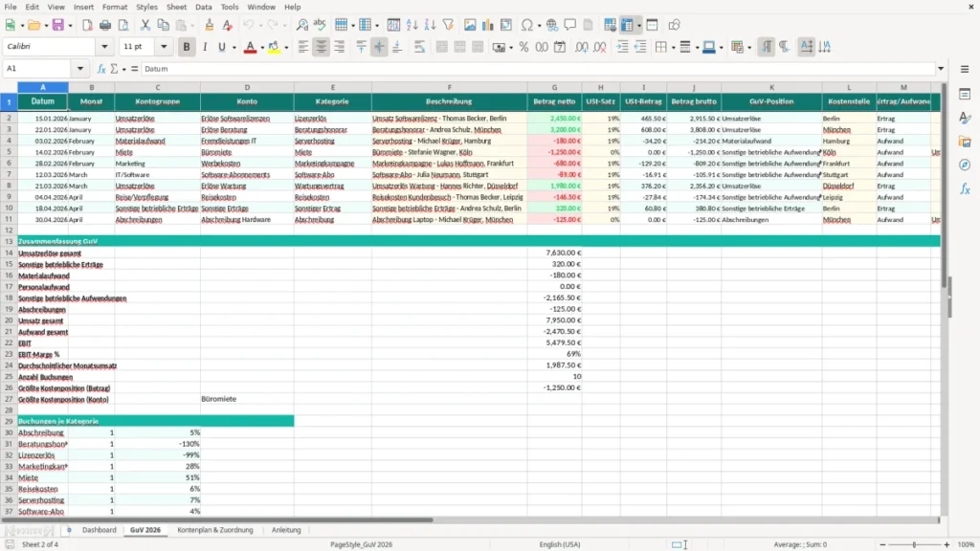The image size is (980, 551).
Task: Clear direct formatting icon
Action: 228,25
